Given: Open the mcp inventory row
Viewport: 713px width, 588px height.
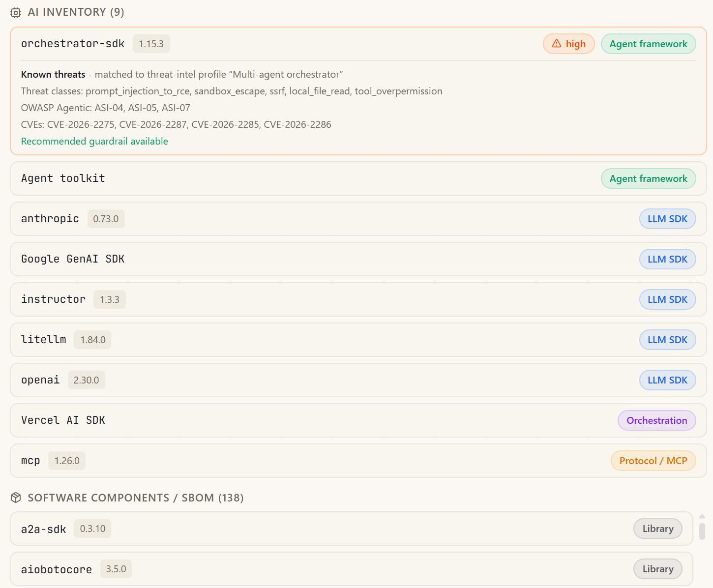Looking at the screenshot, I should [358, 461].
